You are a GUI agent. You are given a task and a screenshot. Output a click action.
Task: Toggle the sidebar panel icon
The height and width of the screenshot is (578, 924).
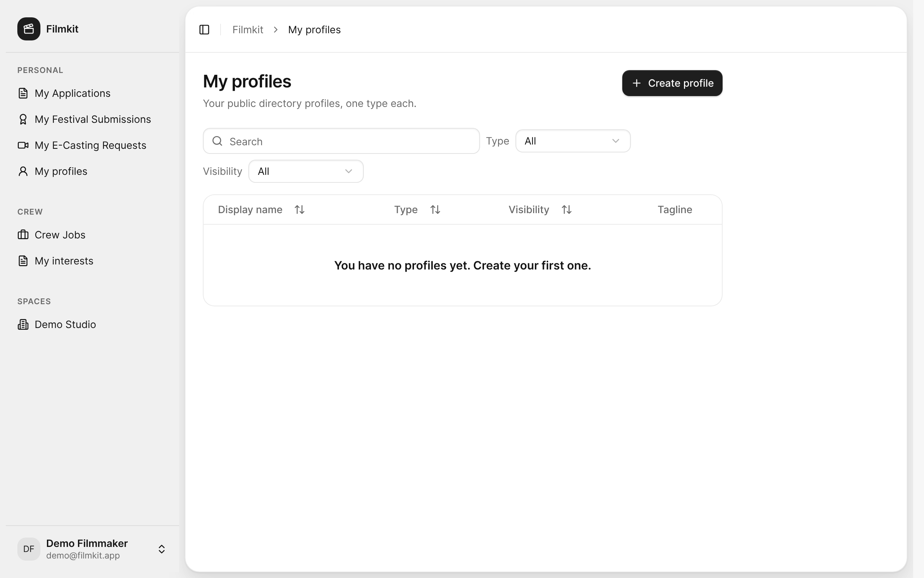point(204,29)
